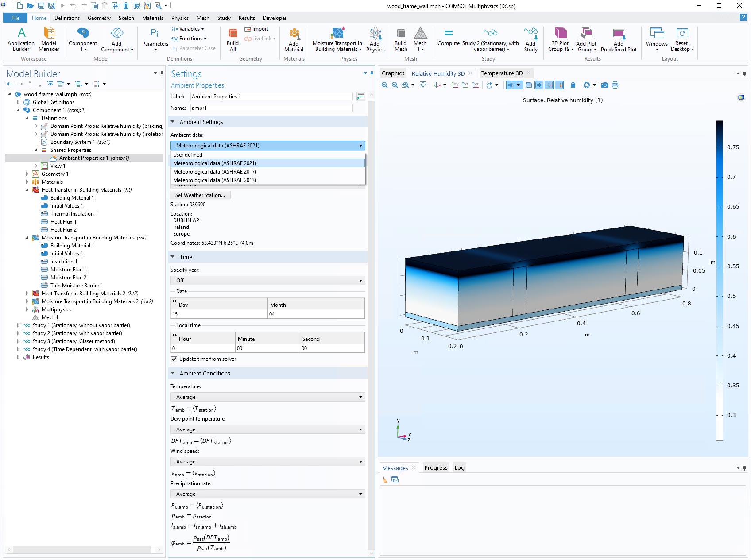Click the Save disk icon
Image resolution: width=751 pixels, height=560 pixels.
pos(41,6)
